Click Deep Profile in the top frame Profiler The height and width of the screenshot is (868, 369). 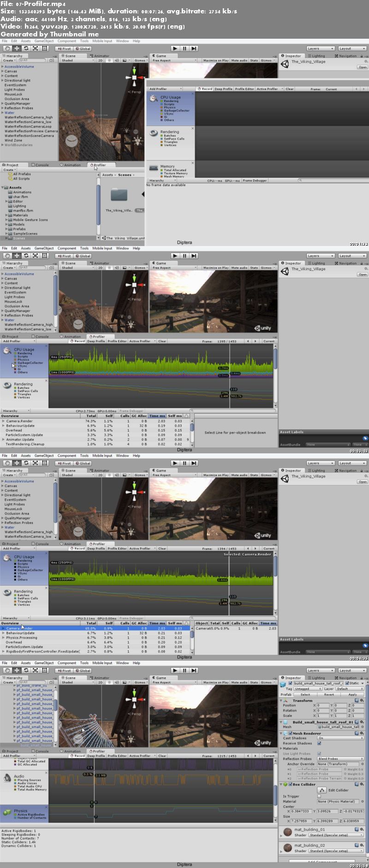(x=223, y=89)
